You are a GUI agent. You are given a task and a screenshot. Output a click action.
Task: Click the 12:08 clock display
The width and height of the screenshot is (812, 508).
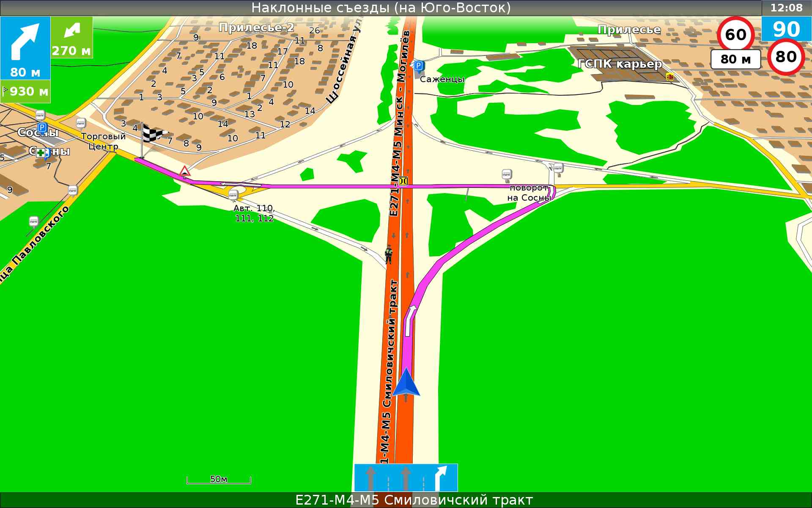786,8
